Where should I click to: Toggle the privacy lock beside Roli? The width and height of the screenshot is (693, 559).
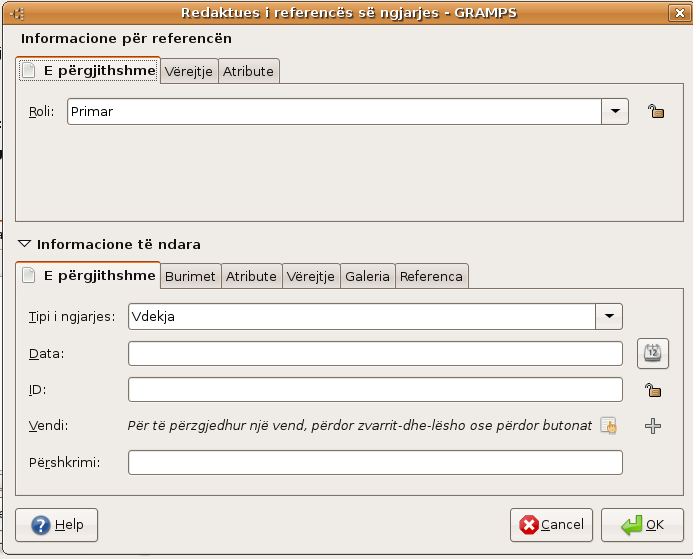click(656, 111)
